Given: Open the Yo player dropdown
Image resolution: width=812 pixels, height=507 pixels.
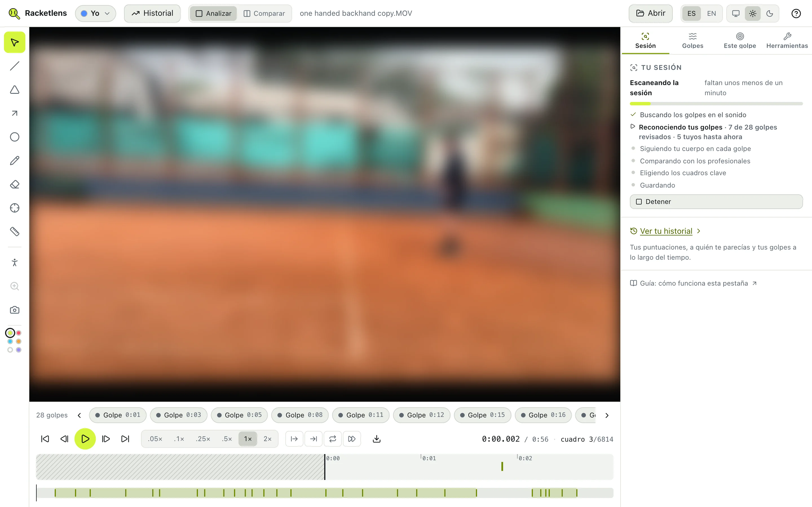Looking at the screenshot, I should [x=96, y=14].
